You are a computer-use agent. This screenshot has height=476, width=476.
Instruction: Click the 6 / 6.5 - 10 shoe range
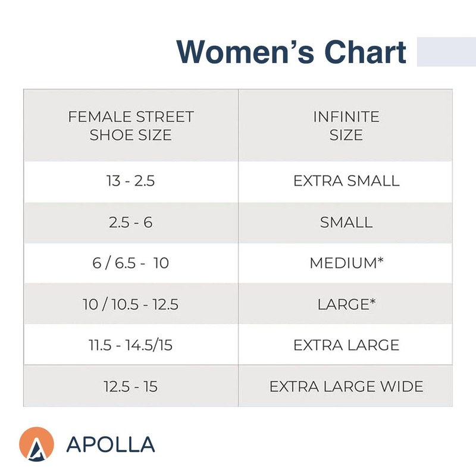[131, 263]
